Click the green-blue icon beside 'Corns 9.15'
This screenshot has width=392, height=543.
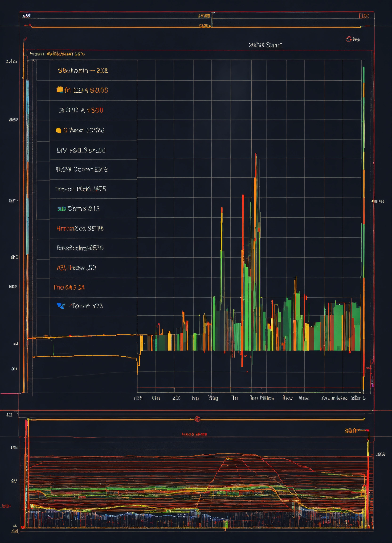61,209
